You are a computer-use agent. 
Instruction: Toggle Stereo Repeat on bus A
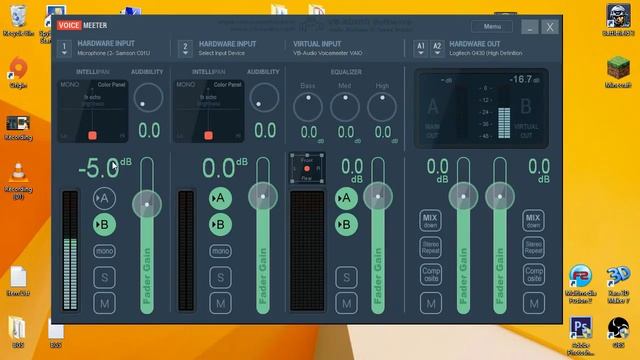tap(431, 248)
